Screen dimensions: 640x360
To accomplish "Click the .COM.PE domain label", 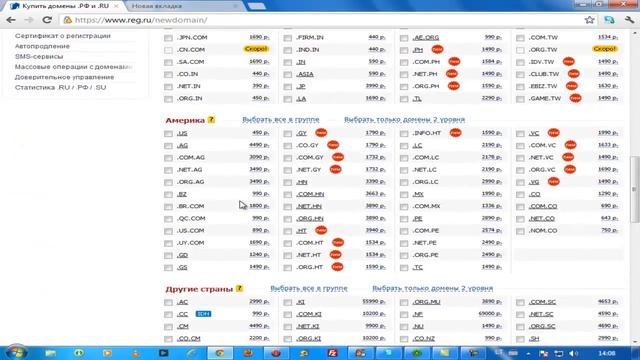I will [x=426, y=231].
